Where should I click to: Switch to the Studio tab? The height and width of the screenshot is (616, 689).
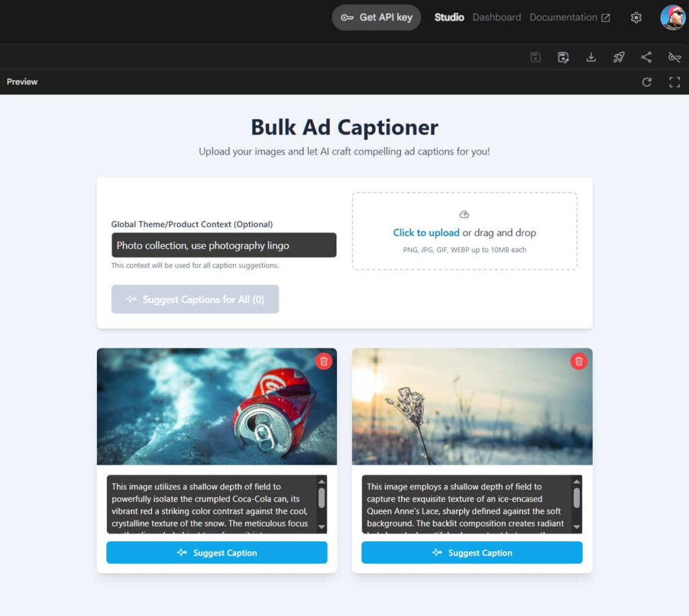point(449,17)
